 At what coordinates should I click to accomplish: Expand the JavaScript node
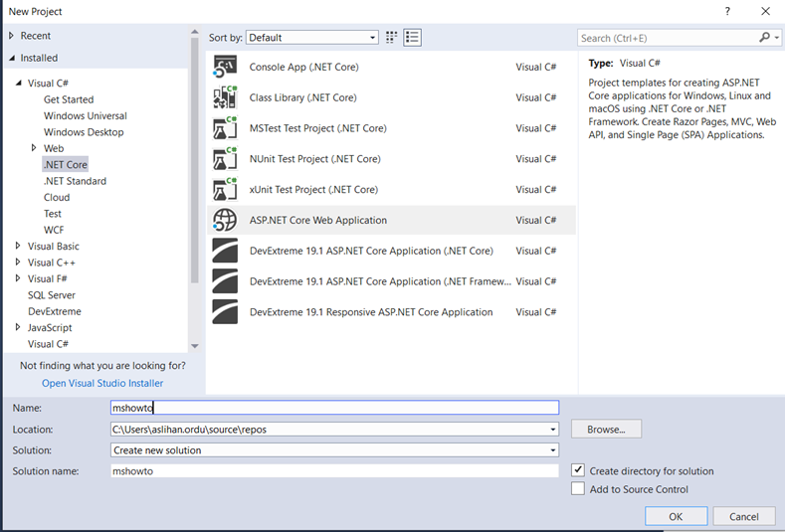coord(18,327)
